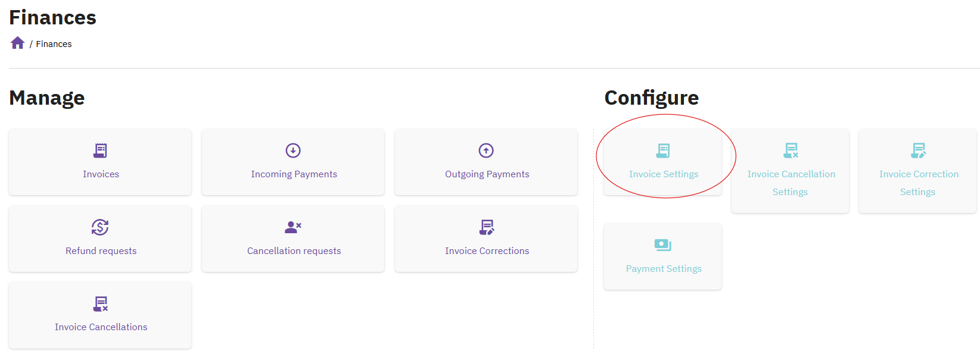Click the Incoming Payments down-arrow icon
Image resolution: width=980 pixels, height=351 pixels.
tap(293, 151)
